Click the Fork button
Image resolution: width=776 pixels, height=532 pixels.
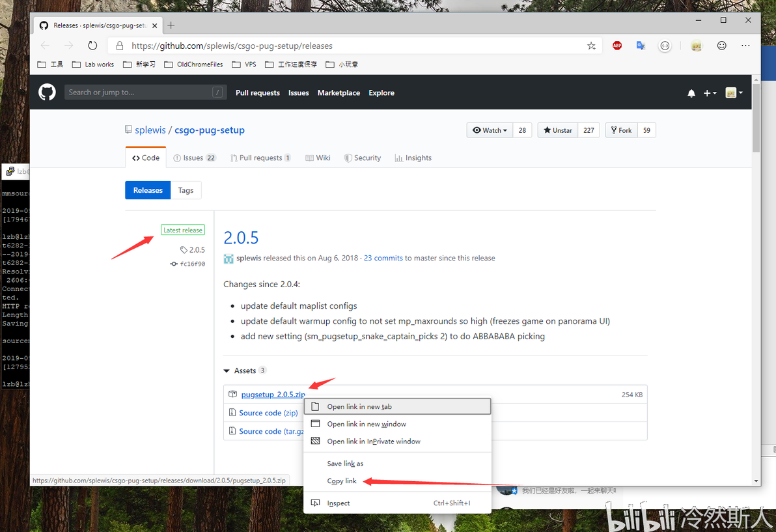pyautogui.click(x=622, y=130)
